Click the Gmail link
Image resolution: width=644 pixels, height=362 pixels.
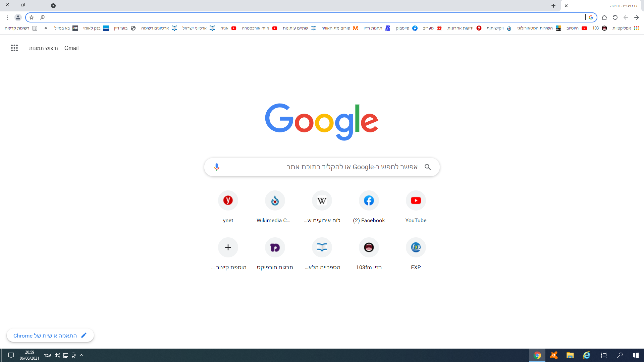[71, 48]
